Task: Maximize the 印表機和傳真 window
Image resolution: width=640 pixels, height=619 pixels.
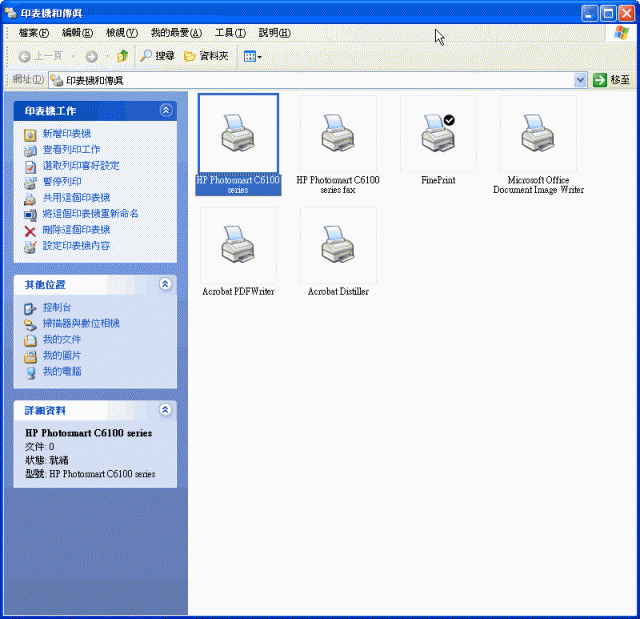Action: click(608, 13)
